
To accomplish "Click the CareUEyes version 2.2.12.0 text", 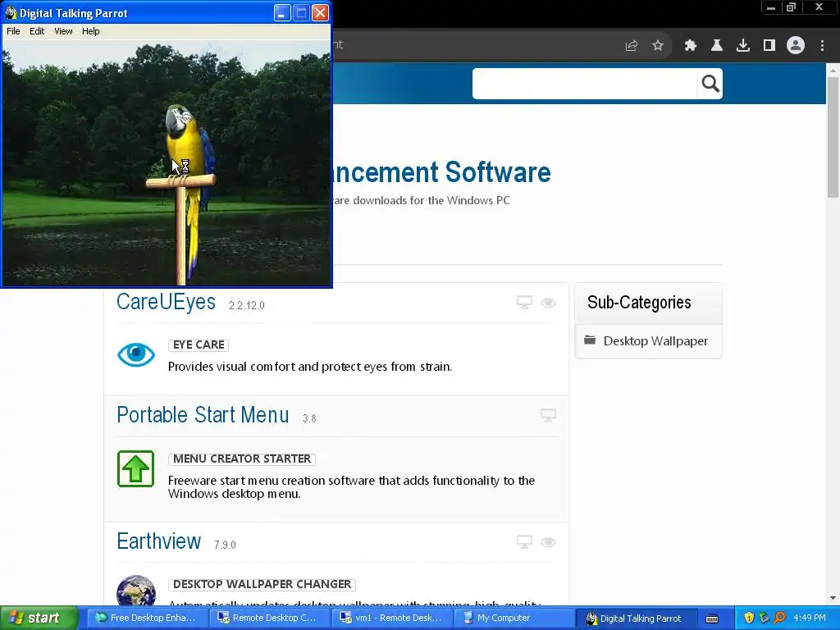I will (246, 305).
